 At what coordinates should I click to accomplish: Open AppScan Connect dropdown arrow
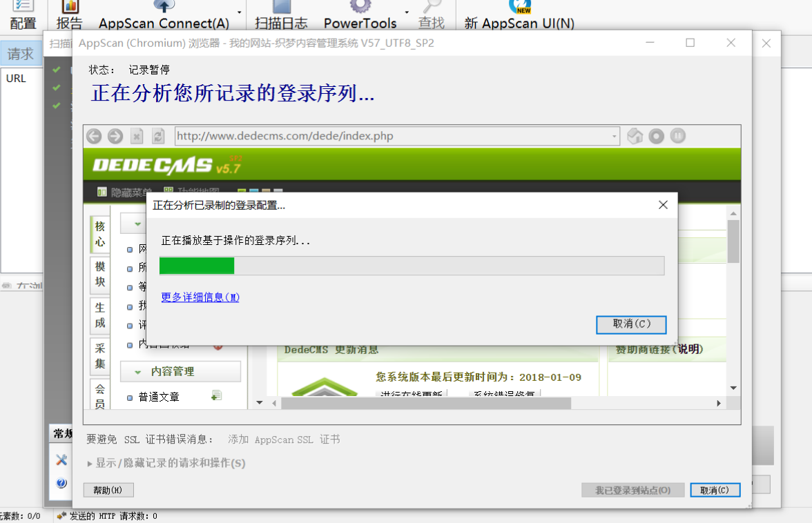click(239, 12)
